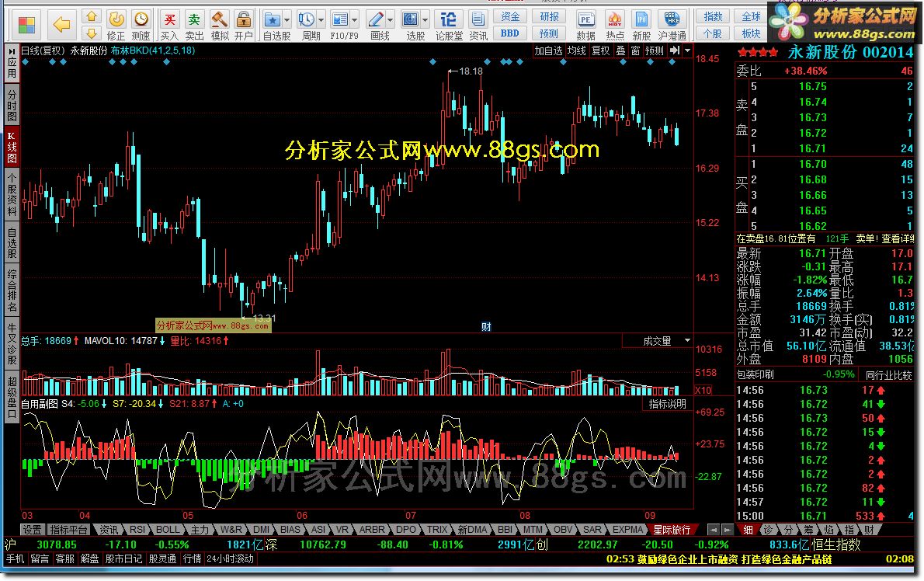Open the 热点 hot topics flame icon
Screen dimensions: 924x581
615,26
